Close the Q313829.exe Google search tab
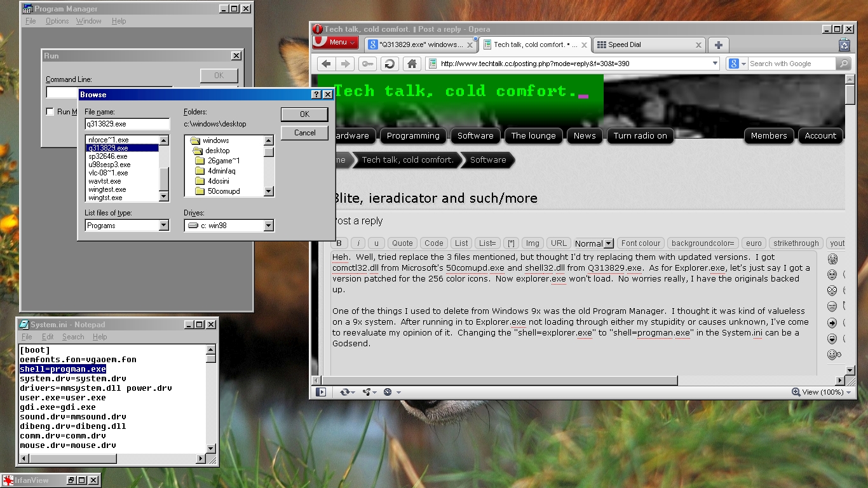The width and height of the screenshot is (868, 488). pyautogui.click(x=470, y=45)
